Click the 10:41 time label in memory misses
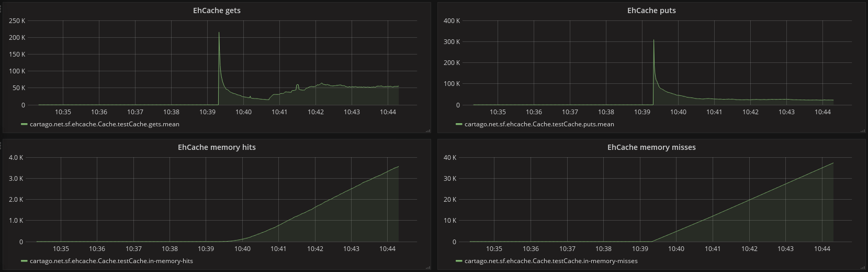The image size is (868, 272). click(713, 249)
